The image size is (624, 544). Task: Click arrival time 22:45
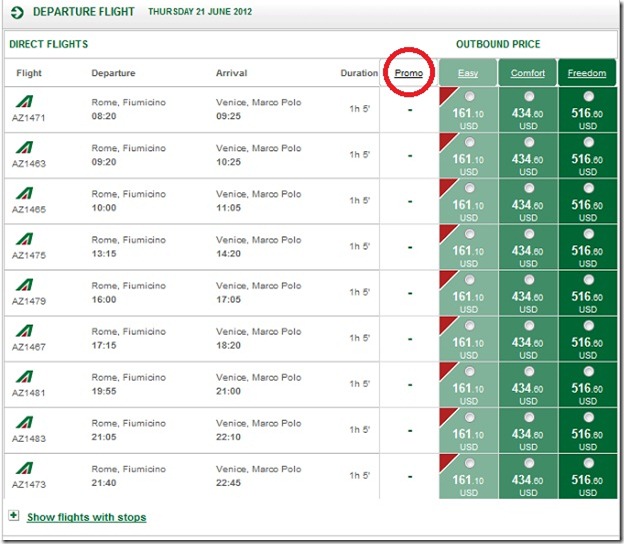coord(228,483)
